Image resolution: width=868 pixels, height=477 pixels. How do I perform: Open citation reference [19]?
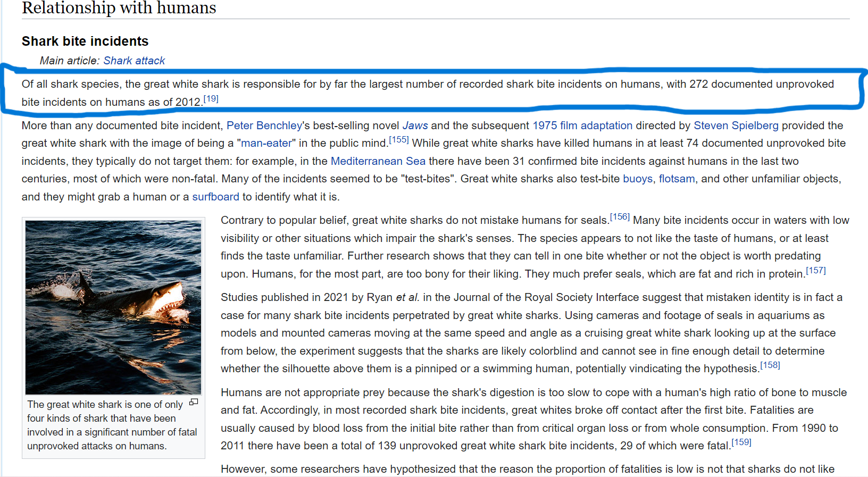point(211,99)
